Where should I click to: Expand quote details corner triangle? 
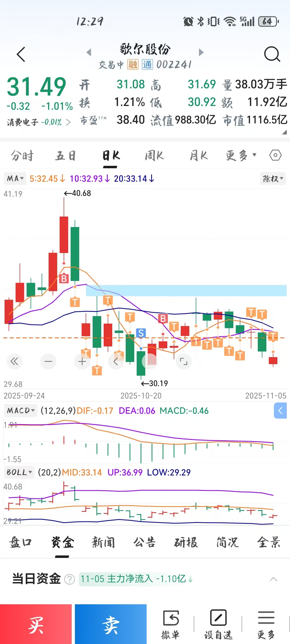pos(284,132)
